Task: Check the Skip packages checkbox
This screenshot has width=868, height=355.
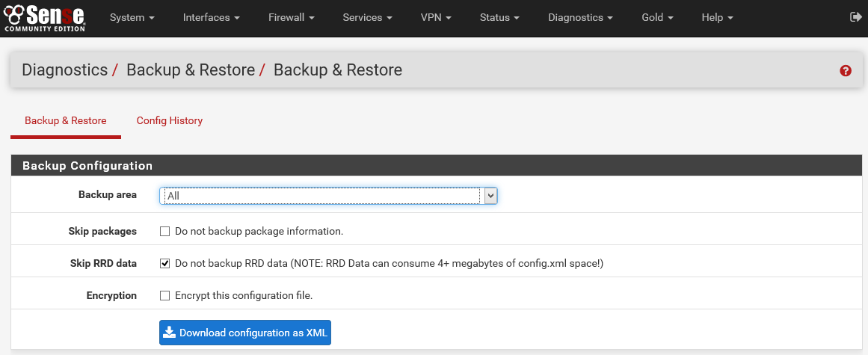Action: click(164, 231)
